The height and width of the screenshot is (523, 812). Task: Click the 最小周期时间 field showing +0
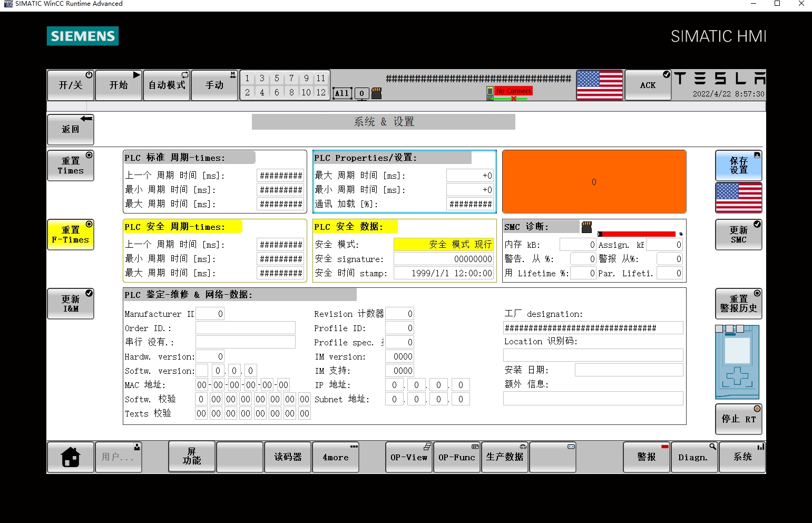[x=469, y=190]
